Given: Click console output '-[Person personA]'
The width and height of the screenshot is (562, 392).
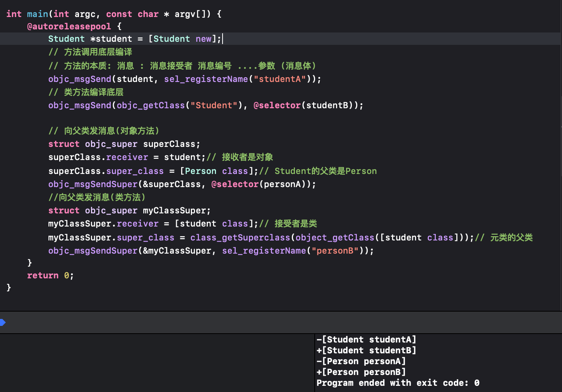Looking at the screenshot, I should pos(361,361).
